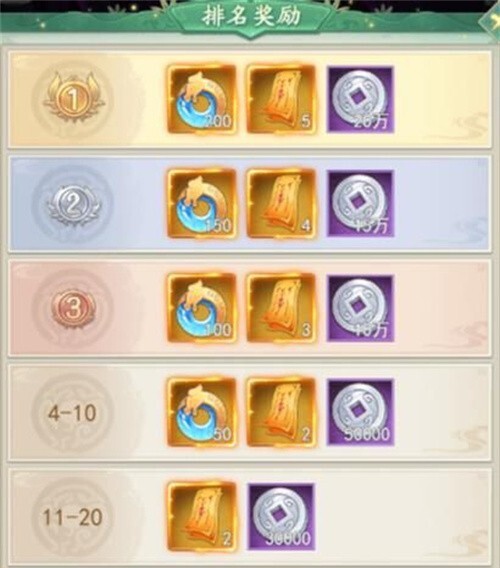Tap the blue jade reward showing 150
The image size is (500, 568).
[x=201, y=203]
